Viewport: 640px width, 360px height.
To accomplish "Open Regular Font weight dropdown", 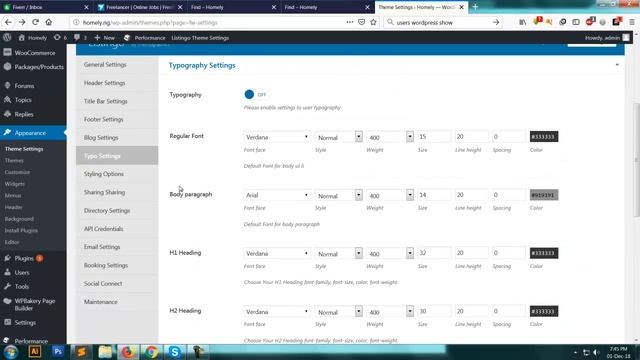I will pos(390,137).
